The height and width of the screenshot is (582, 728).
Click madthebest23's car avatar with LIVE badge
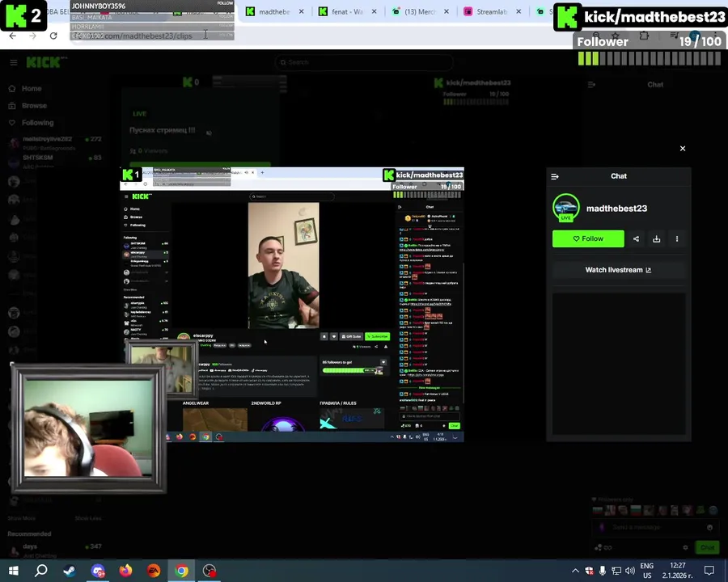pyautogui.click(x=566, y=208)
